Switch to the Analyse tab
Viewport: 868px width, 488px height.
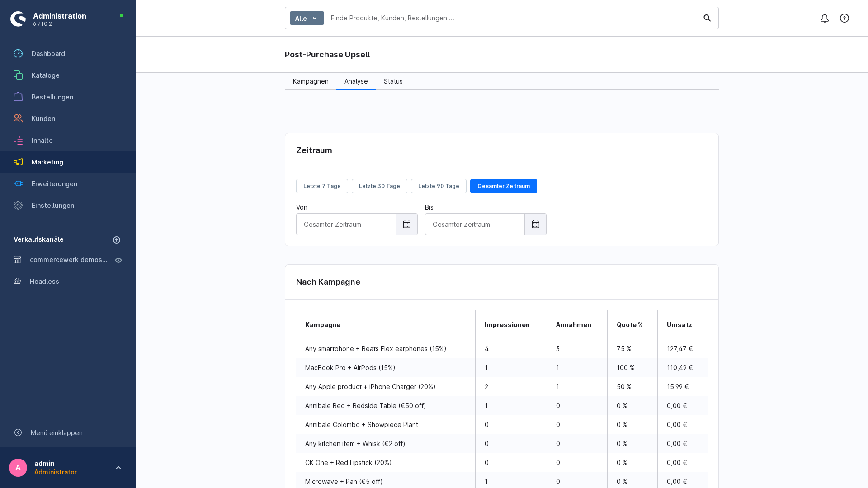[356, 81]
